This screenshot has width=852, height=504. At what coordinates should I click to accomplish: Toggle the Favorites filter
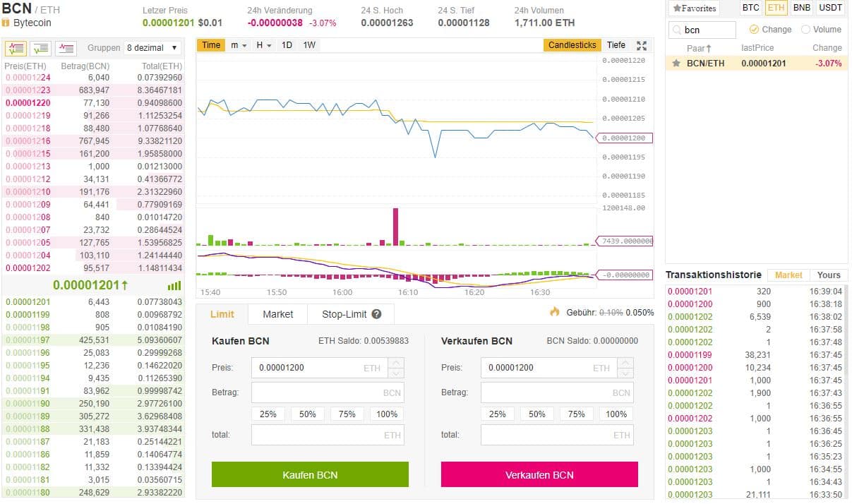pos(694,8)
